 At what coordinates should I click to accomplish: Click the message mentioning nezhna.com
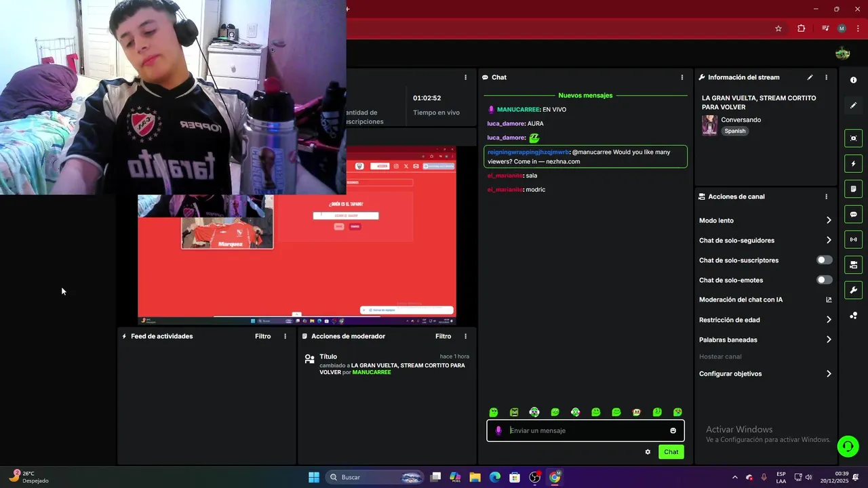(x=585, y=157)
